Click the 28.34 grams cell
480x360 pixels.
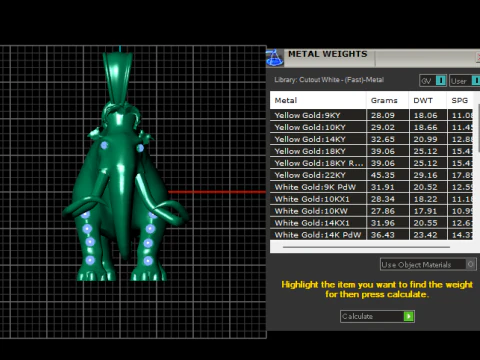387,199
